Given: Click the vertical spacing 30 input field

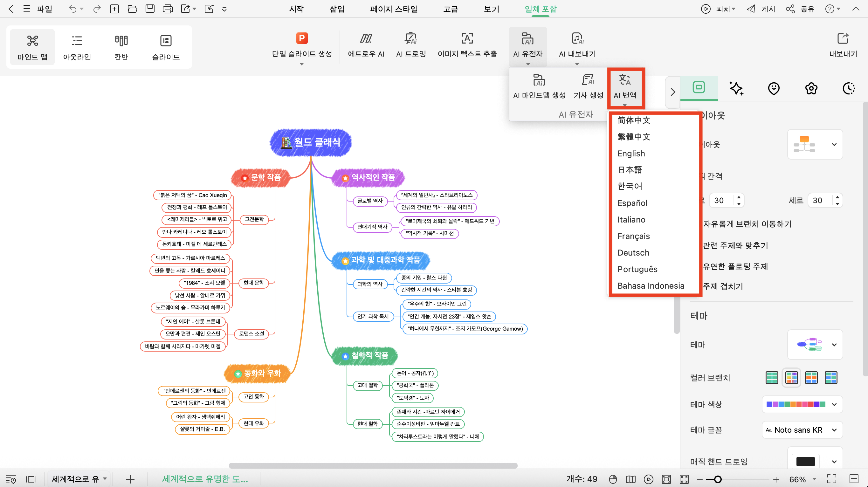Looking at the screenshot, I should tap(821, 200).
